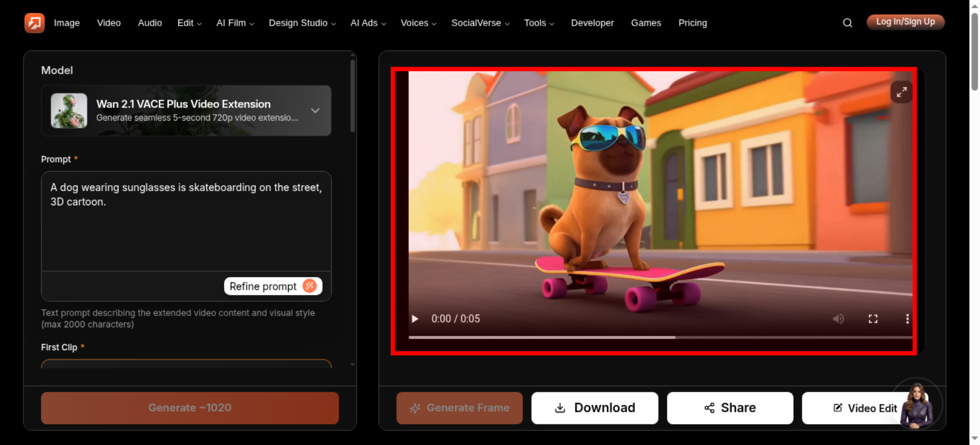Click the left panel scroll-down arrow
This screenshot has width=980, height=445.
352,365
